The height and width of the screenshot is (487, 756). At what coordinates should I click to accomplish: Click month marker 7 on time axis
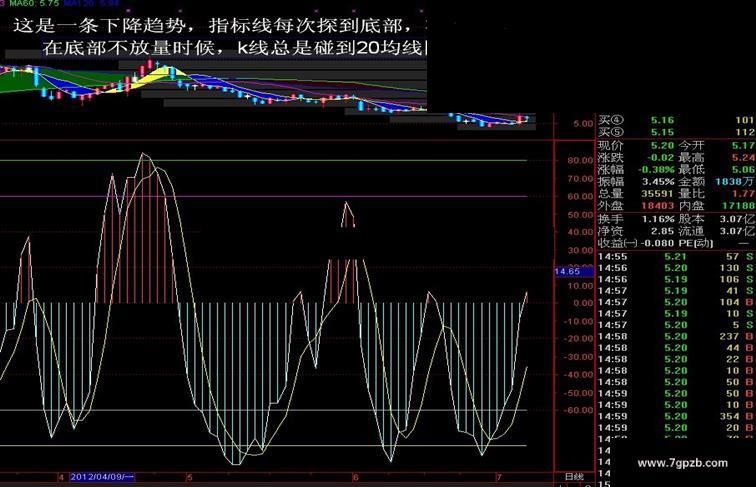[x=499, y=477]
